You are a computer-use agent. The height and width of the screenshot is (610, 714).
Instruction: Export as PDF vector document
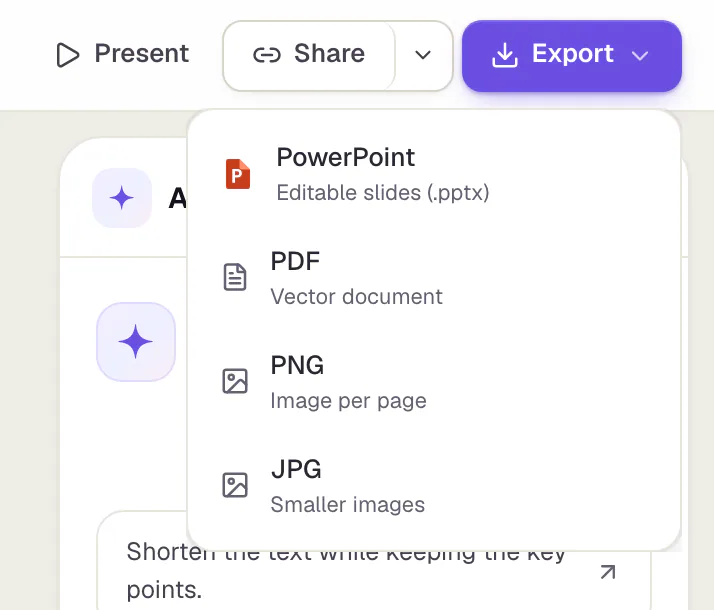pos(434,278)
